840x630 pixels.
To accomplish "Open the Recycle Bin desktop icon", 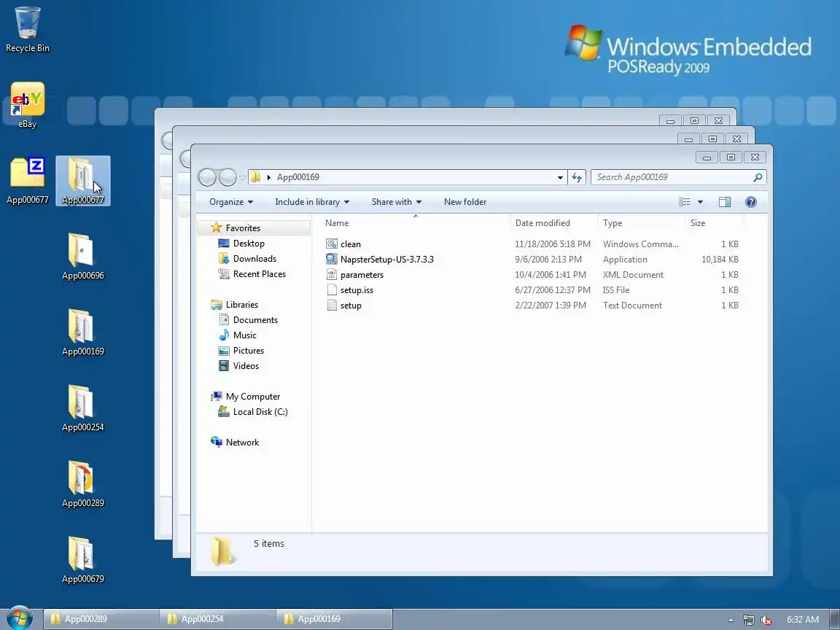I will 27,29.
